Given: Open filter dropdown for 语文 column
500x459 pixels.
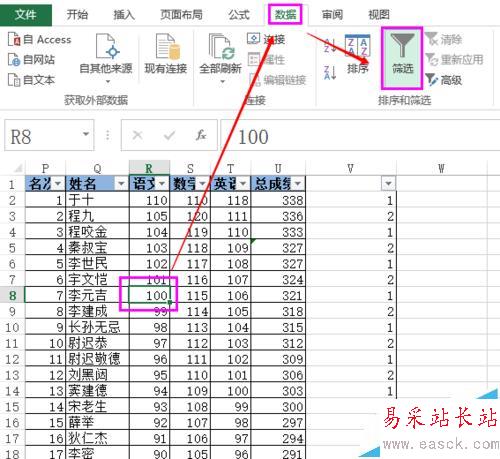Looking at the screenshot, I should click(x=162, y=184).
